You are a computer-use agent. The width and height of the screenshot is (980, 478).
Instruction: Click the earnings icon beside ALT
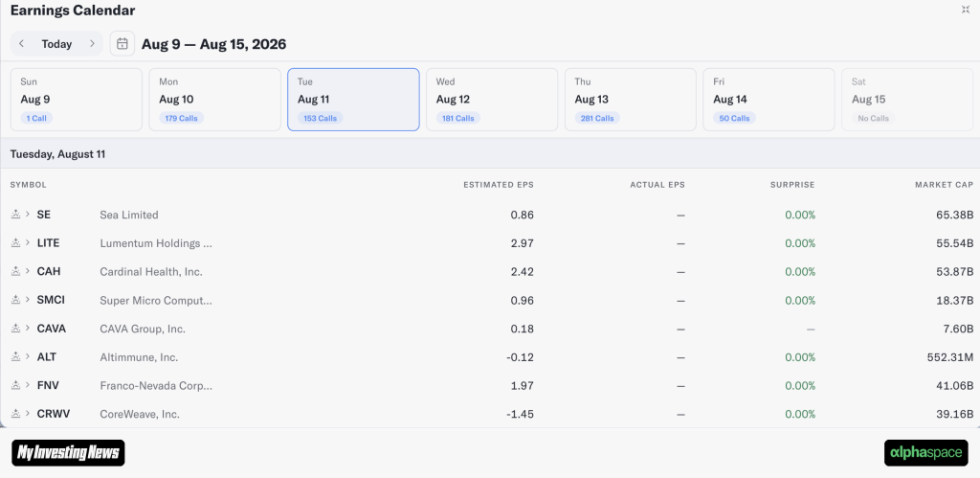(16, 356)
